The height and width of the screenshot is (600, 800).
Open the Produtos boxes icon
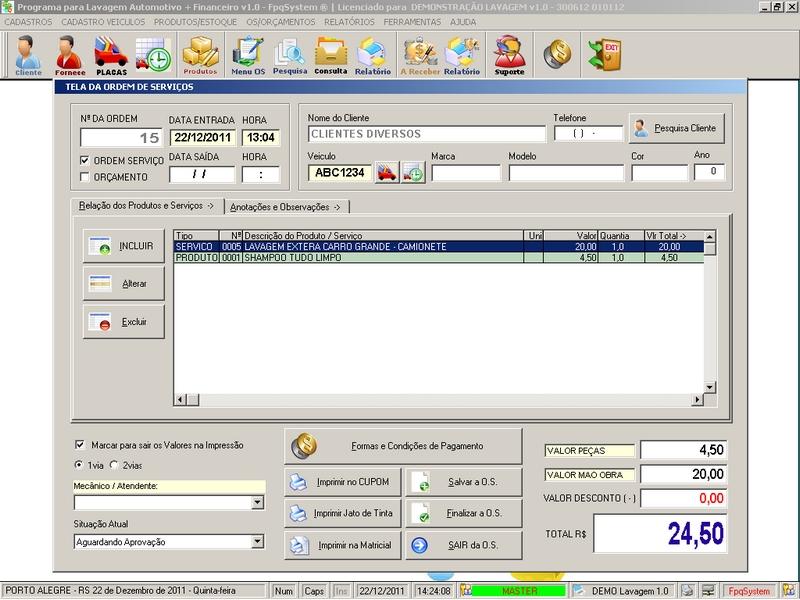(x=200, y=54)
